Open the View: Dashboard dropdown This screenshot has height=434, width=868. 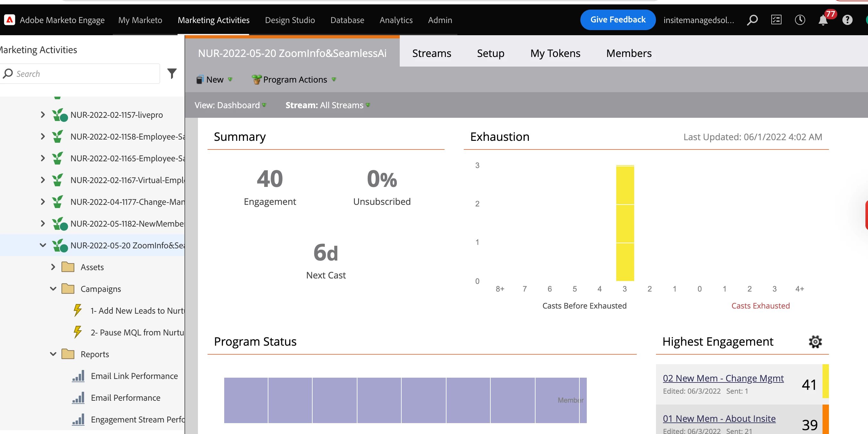click(x=230, y=105)
